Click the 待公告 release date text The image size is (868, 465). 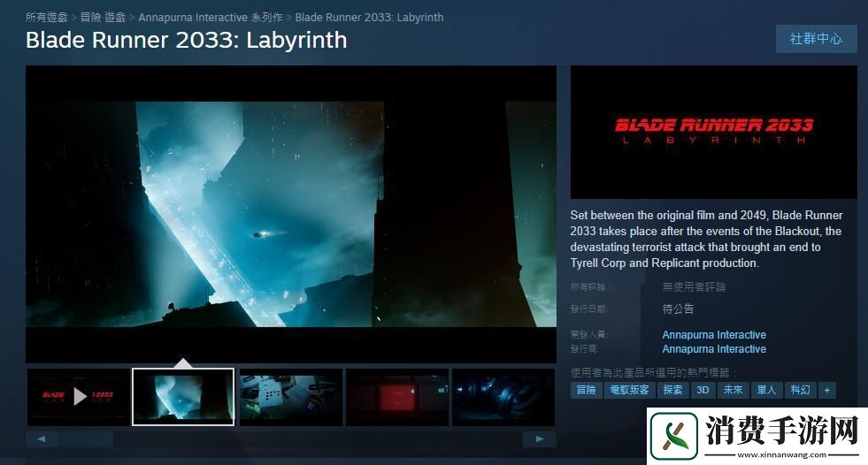[678, 309]
